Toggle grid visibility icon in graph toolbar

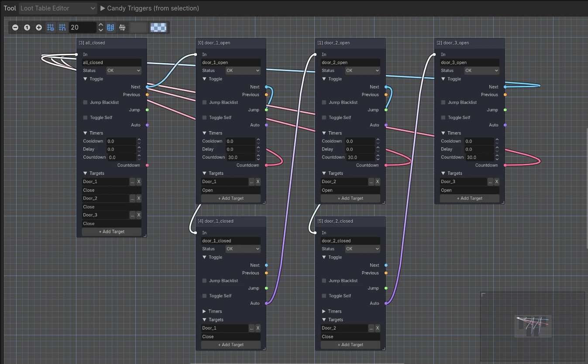click(51, 27)
